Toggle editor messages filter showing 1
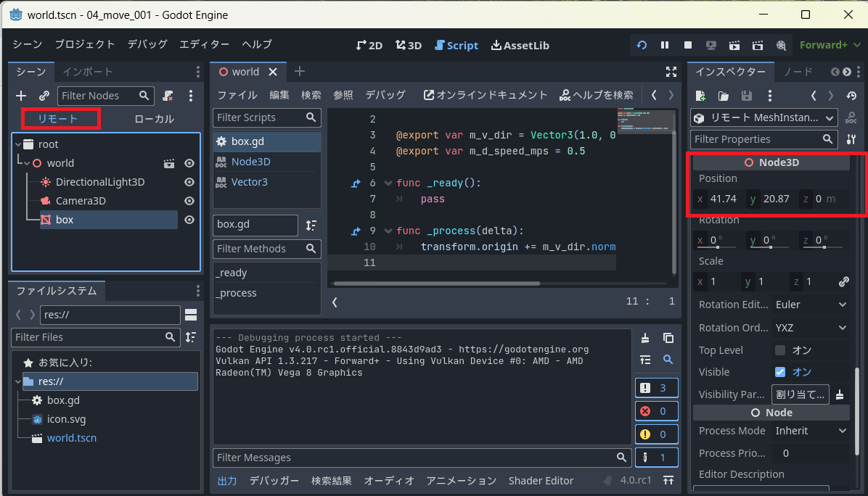 point(657,458)
